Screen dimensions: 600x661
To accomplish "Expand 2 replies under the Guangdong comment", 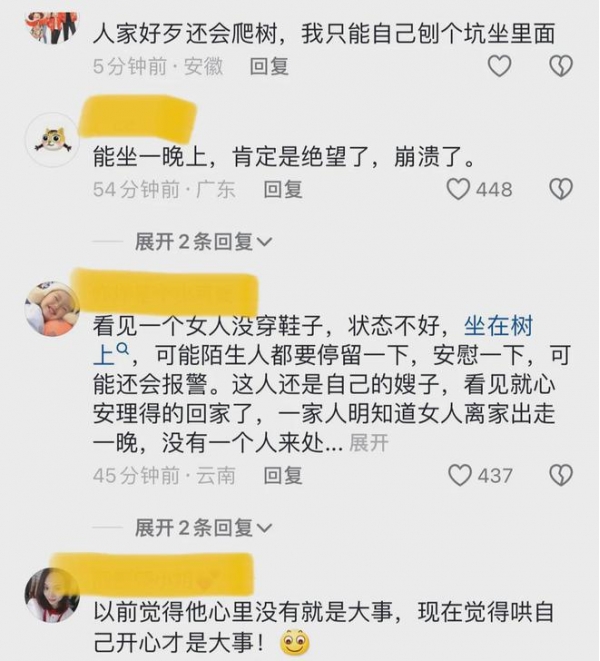I will click(x=203, y=242).
